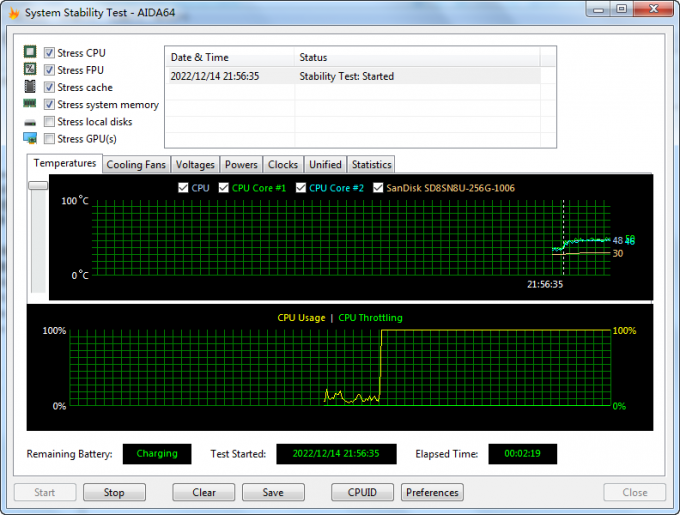Hide CPU Core #1 from temperature graph
680x515 pixels.
click(224, 188)
